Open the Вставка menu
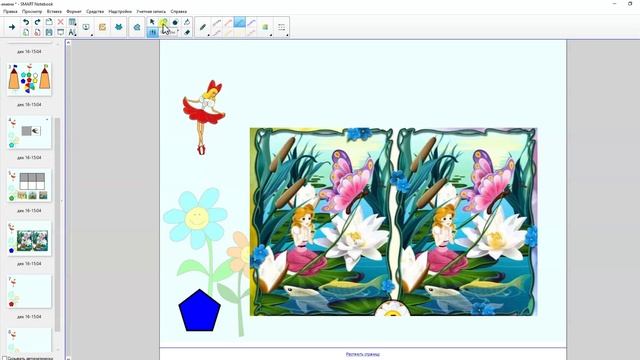The height and width of the screenshot is (360, 640). coord(54,11)
